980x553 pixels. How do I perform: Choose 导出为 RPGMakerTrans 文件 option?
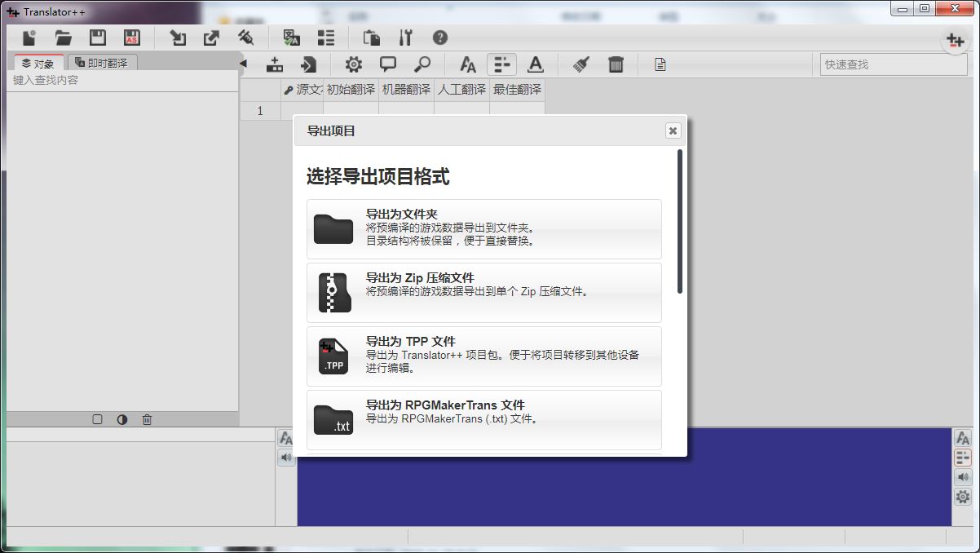pos(484,420)
